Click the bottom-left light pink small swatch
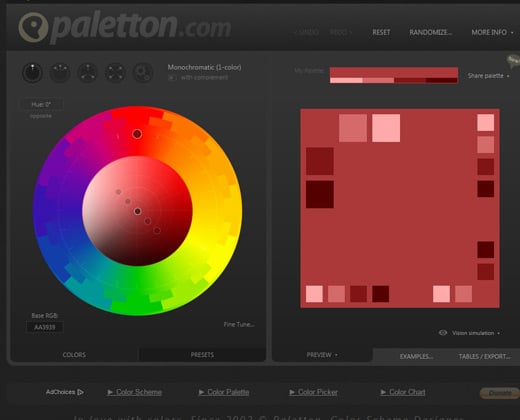520x420 pixels. coord(314,294)
